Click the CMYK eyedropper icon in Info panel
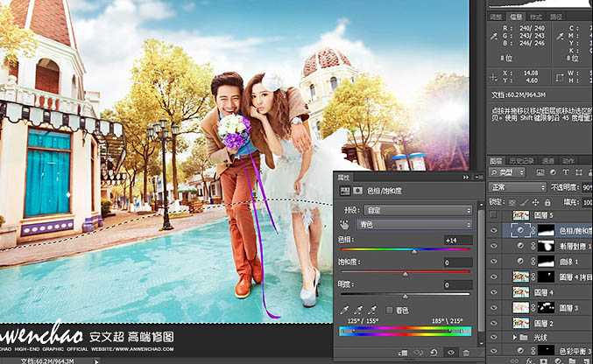The image size is (593, 364). pos(560,36)
